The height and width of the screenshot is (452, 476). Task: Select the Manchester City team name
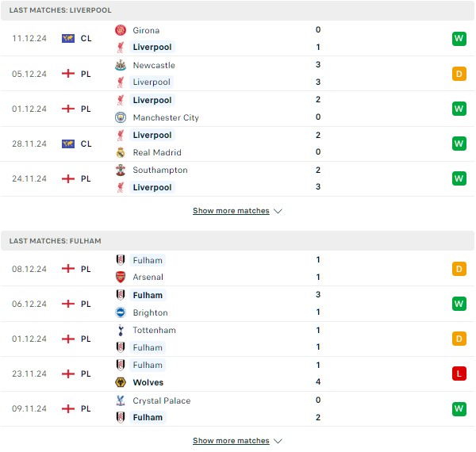(166, 117)
